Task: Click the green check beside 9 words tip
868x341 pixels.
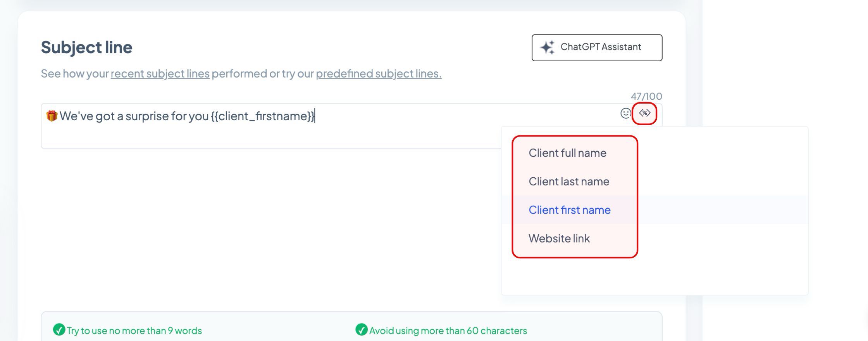Action: [59, 330]
